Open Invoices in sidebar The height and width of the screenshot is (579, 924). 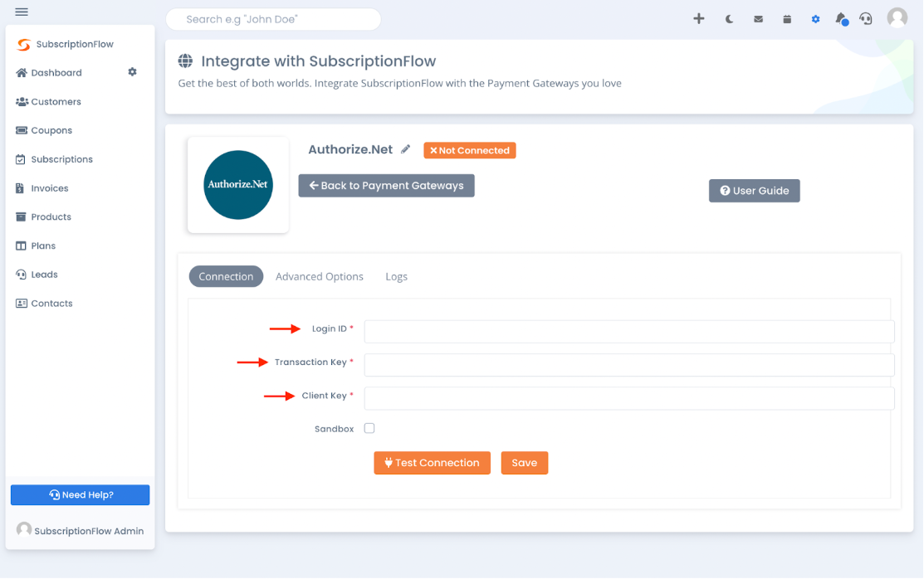point(42,188)
